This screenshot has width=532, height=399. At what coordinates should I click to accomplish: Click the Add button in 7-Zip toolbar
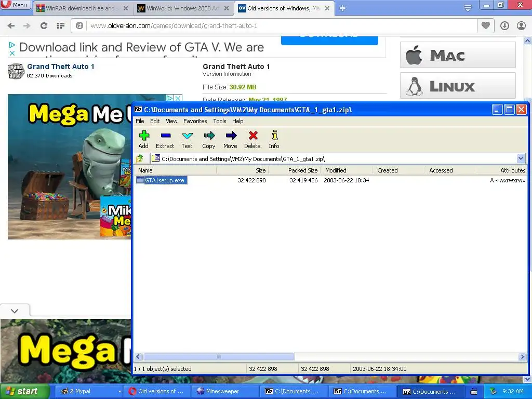click(x=143, y=139)
